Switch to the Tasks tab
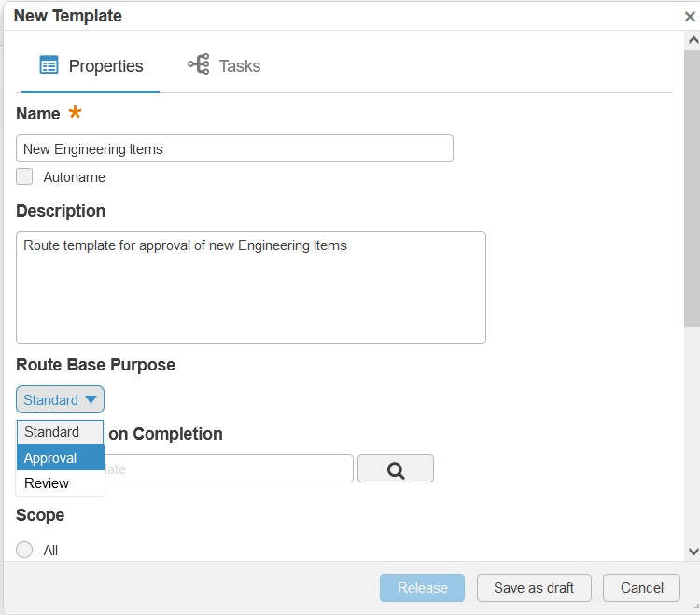Viewport: 700px width, 615px height. click(224, 66)
